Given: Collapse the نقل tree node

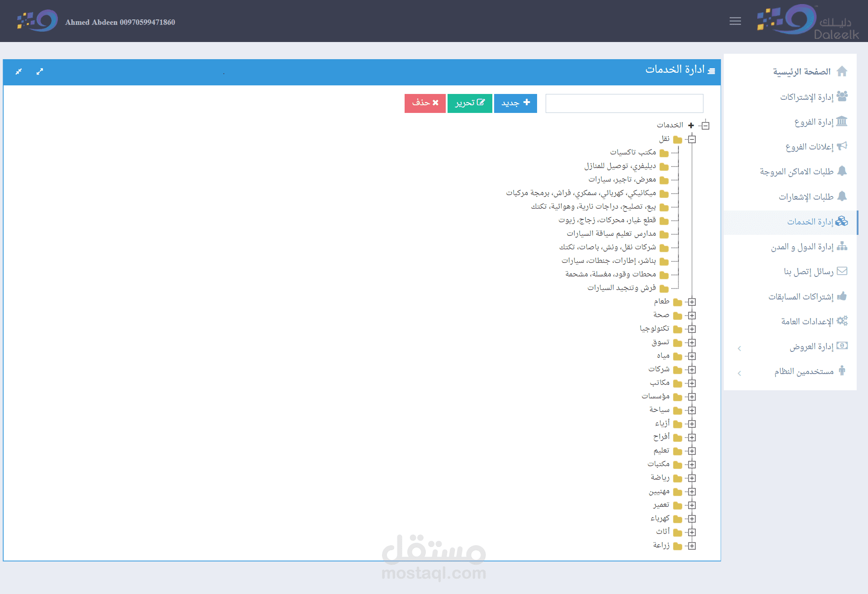Looking at the screenshot, I should pos(692,139).
